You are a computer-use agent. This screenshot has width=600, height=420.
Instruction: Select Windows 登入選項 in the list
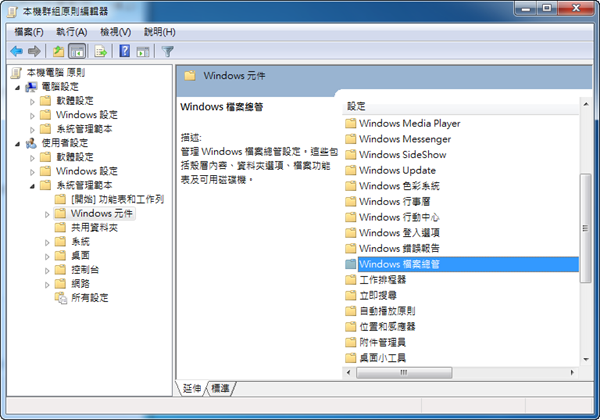pos(399,233)
